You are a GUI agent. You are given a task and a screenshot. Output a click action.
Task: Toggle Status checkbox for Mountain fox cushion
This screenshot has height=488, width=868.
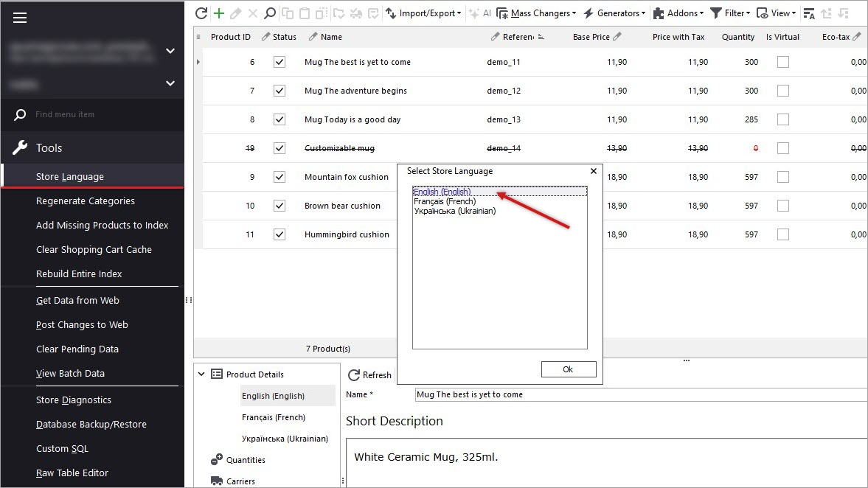(280, 177)
